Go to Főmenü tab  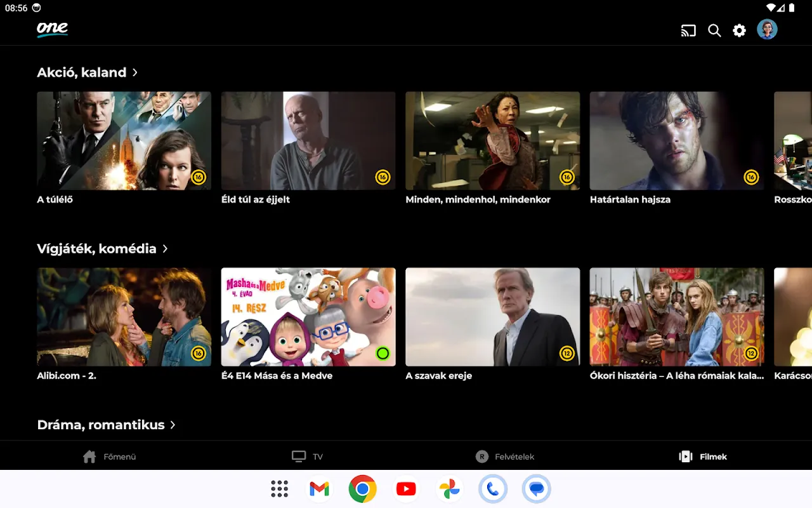click(109, 457)
